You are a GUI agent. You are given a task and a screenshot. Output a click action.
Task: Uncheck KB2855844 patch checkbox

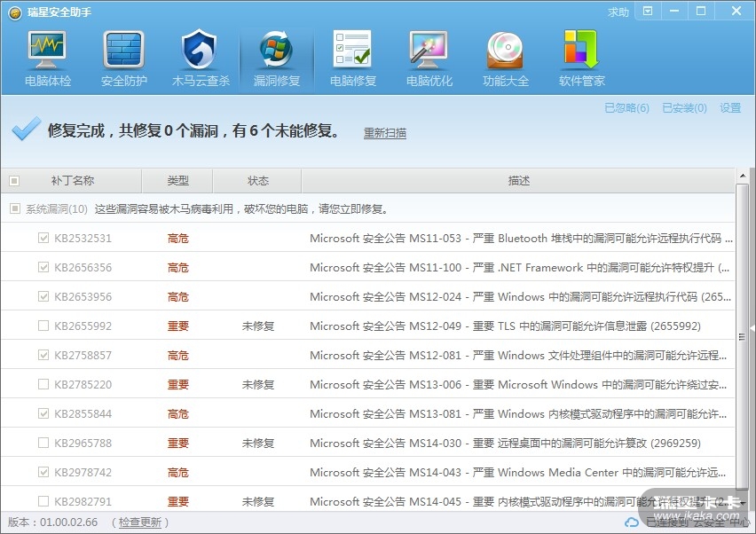pos(43,413)
